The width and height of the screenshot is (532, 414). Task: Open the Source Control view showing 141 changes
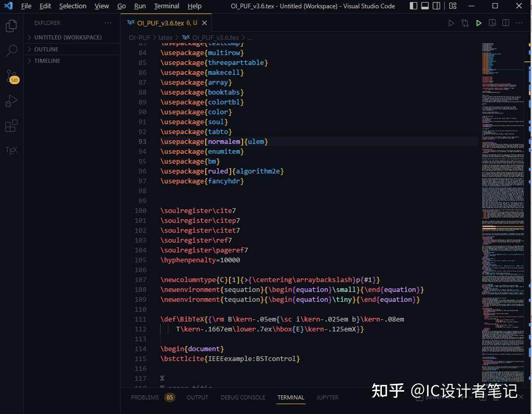pos(11,76)
